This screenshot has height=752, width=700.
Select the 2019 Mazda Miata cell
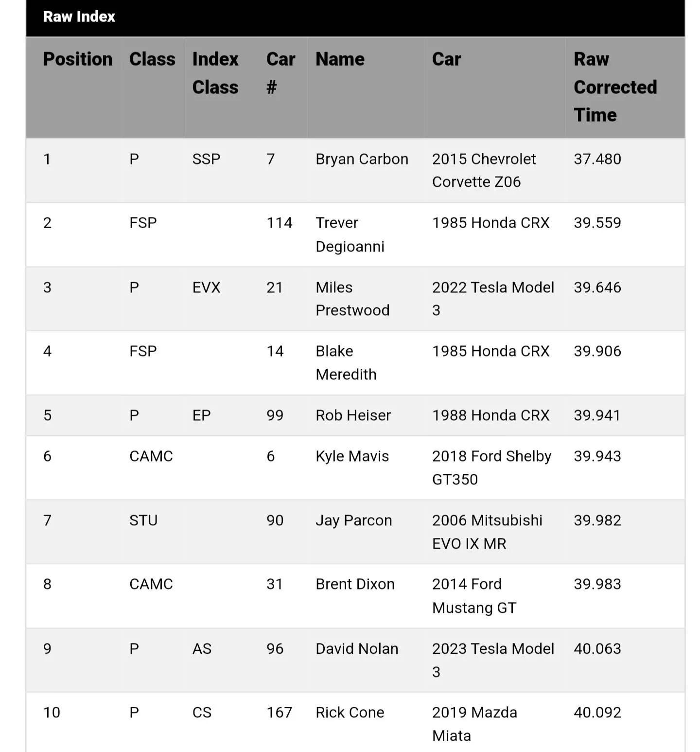[x=474, y=724]
